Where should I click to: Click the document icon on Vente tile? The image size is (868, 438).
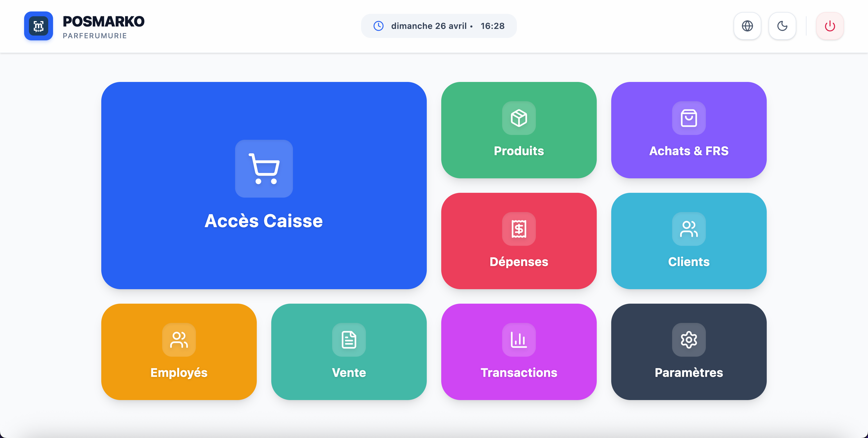pos(349,339)
